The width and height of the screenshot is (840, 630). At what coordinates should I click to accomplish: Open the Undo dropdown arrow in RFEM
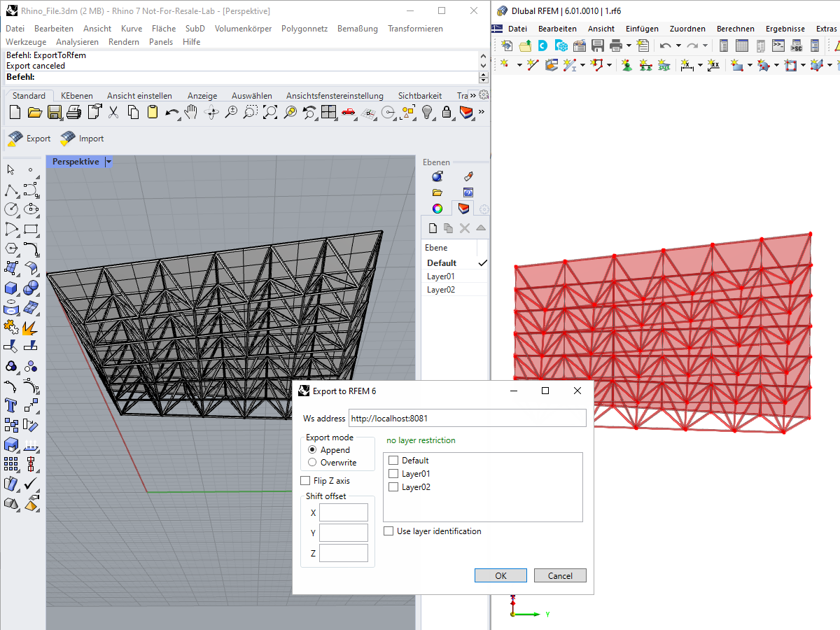click(x=678, y=46)
